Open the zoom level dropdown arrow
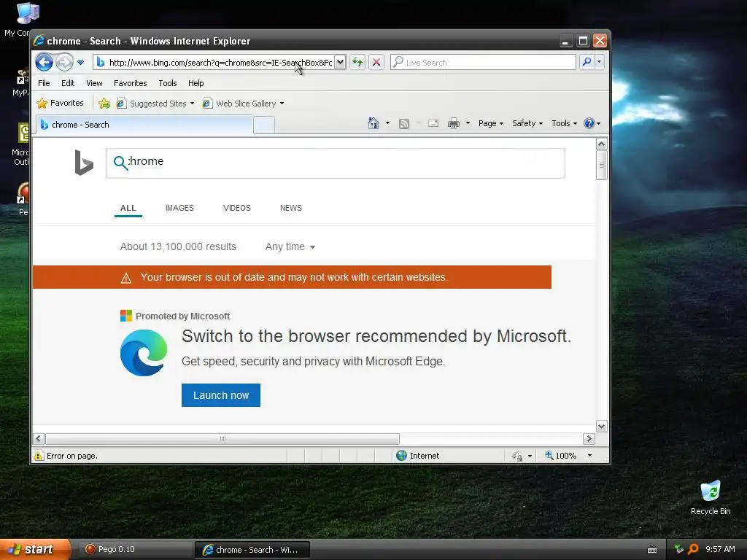Image resolution: width=747 pixels, height=560 pixels. coord(589,456)
